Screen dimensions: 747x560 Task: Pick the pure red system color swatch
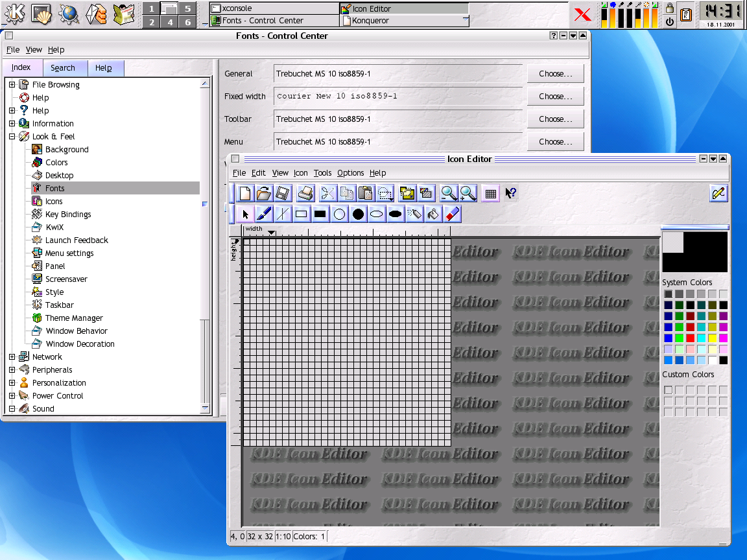[691, 338]
